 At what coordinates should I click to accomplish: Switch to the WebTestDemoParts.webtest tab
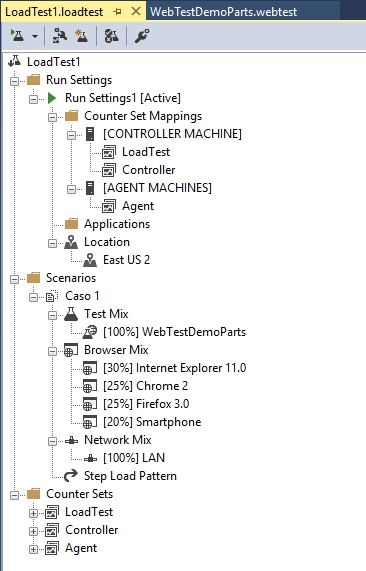point(224,12)
